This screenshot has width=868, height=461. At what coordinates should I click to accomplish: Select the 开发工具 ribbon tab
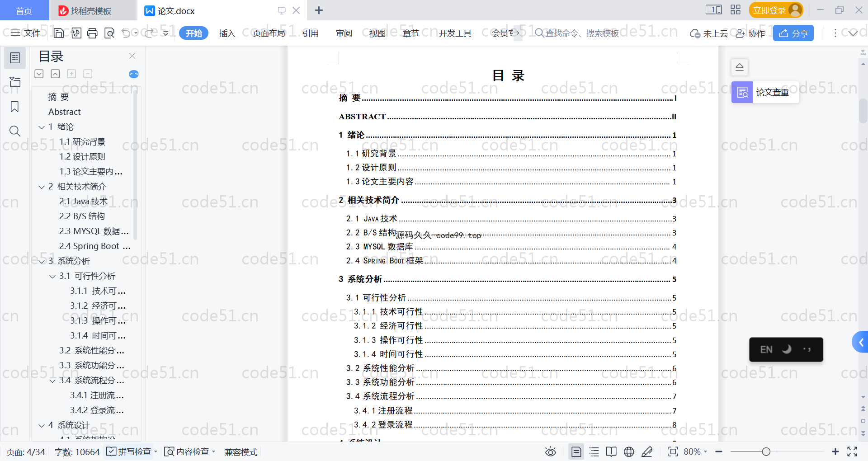[x=455, y=33]
